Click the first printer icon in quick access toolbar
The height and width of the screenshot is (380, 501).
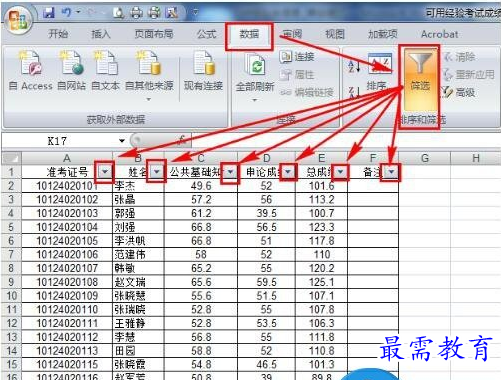136,13
